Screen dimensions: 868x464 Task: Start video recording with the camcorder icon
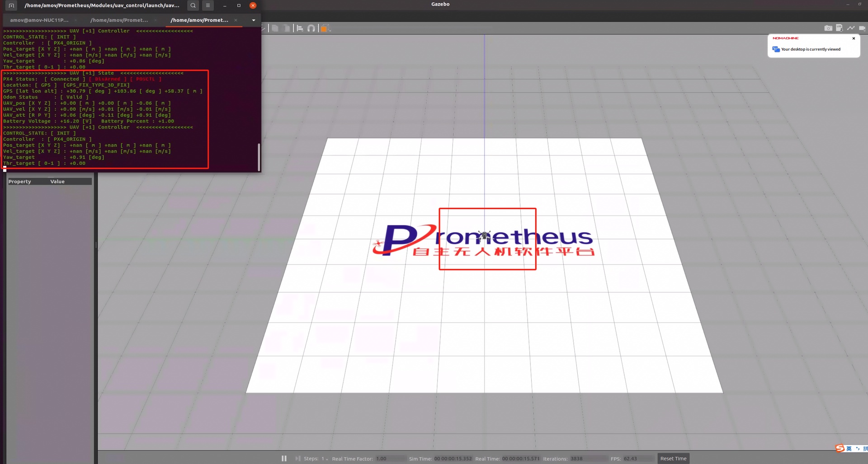coord(862,28)
